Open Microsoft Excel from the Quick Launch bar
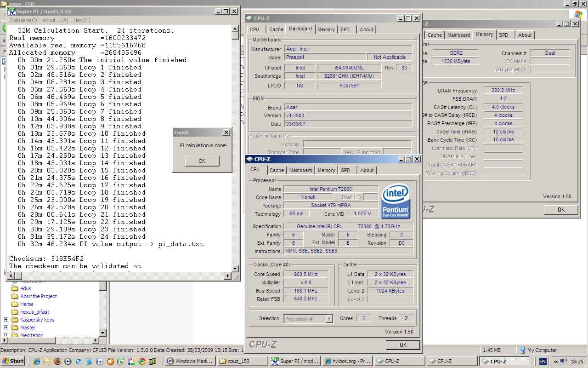The width and height of the screenshot is (588, 368). [120, 361]
